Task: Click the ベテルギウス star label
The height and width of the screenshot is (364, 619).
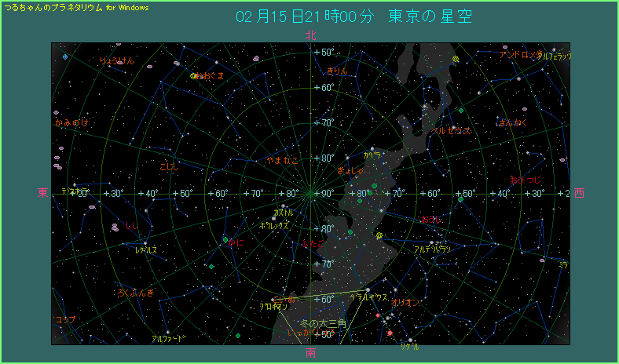Action: (369, 298)
